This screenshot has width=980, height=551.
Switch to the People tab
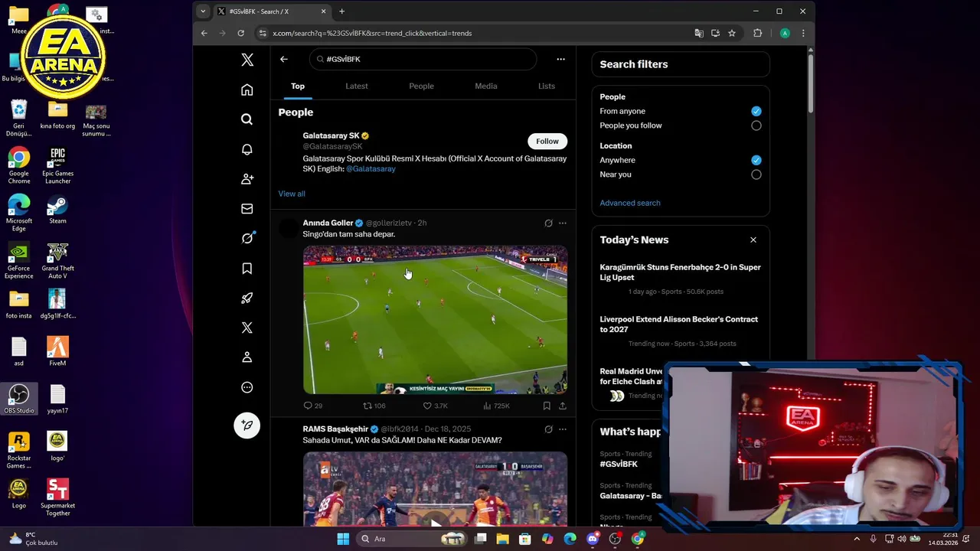421,86
